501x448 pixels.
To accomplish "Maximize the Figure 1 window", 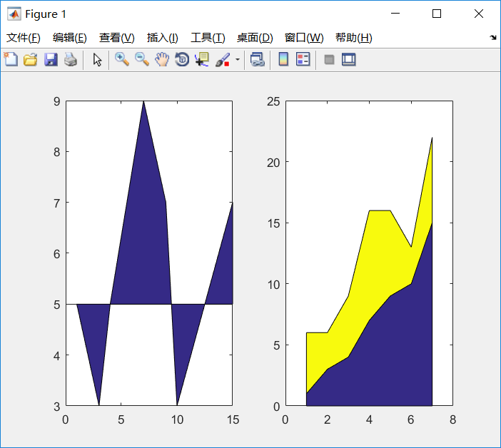I will click(437, 14).
